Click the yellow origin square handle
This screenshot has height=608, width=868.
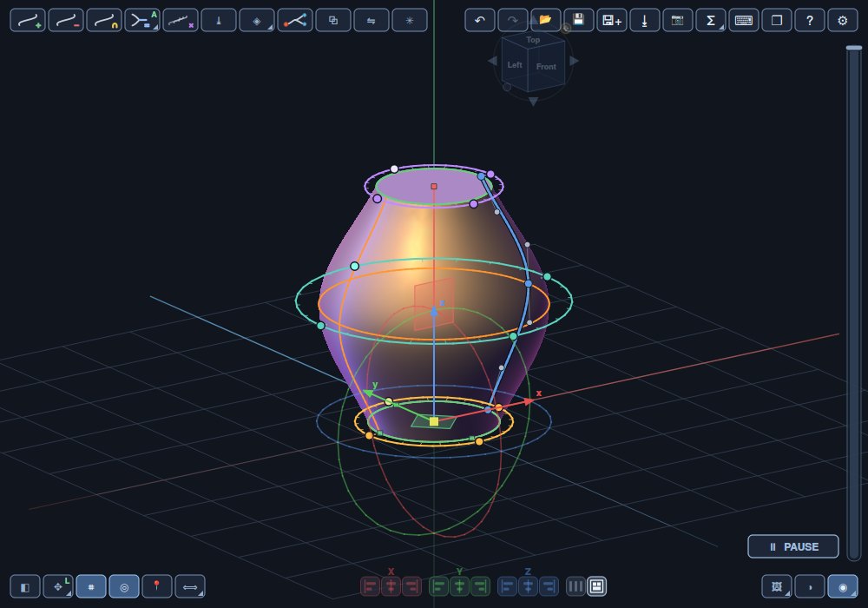click(434, 422)
